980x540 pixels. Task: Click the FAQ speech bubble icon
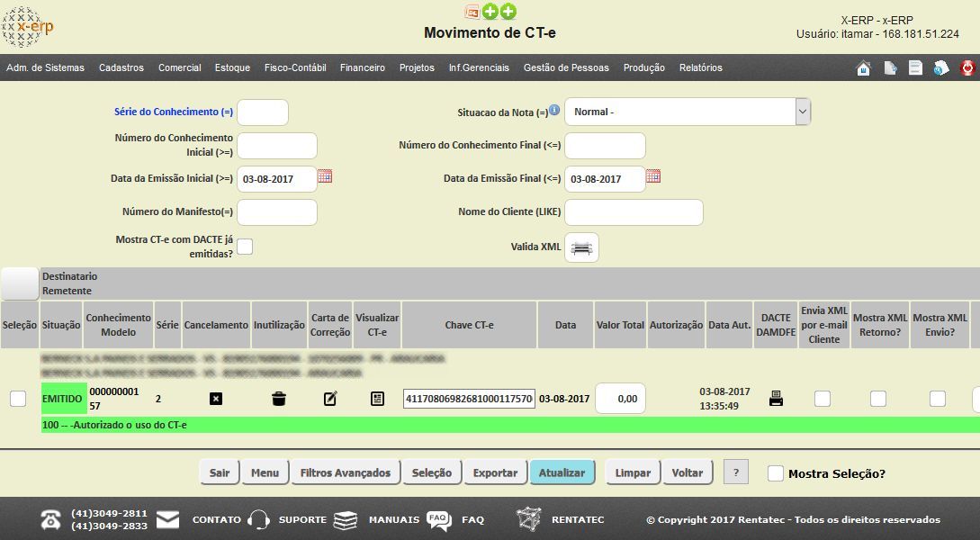(x=439, y=519)
